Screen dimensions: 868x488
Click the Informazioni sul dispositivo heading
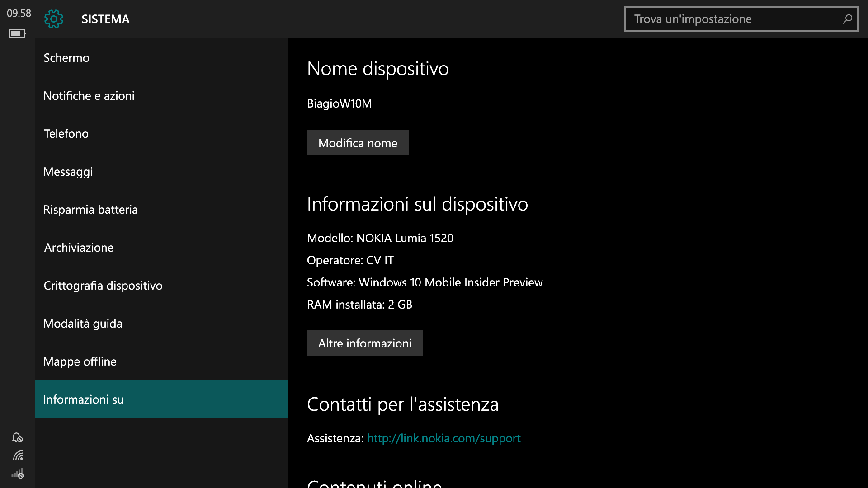point(417,204)
